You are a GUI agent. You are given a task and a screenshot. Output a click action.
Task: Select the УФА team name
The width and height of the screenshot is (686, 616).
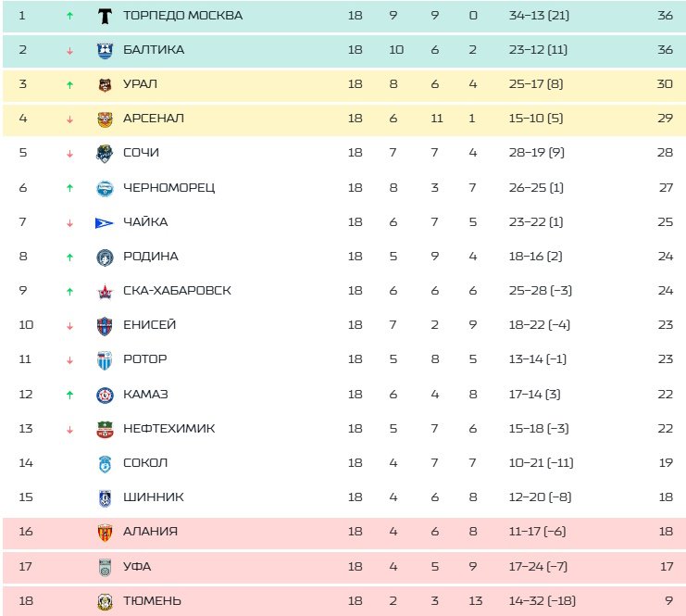point(137,566)
